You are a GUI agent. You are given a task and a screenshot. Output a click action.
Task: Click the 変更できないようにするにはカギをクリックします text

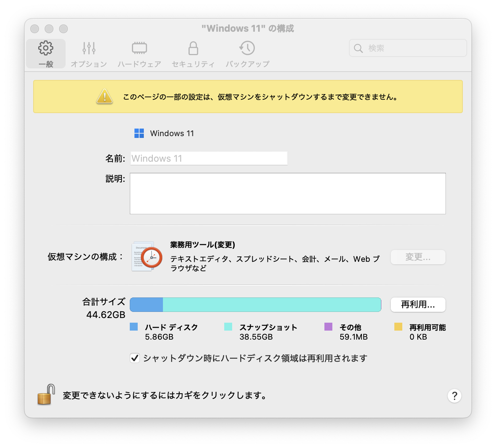click(x=165, y=395)
